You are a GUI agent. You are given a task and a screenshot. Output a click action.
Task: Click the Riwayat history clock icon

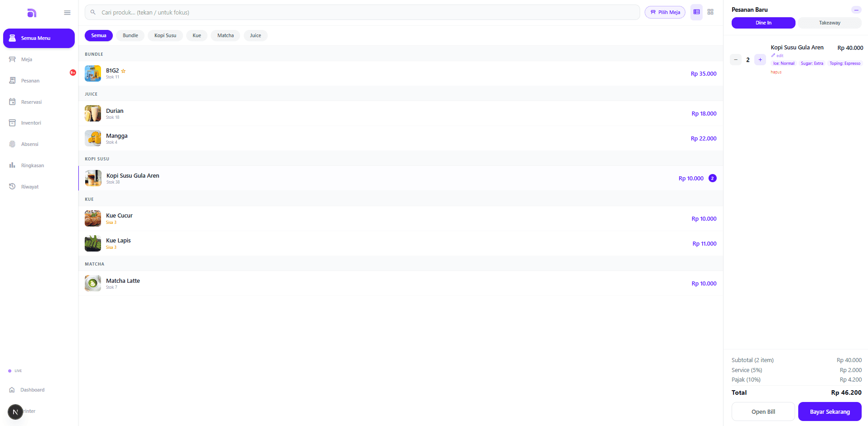[x=12, y=187]
